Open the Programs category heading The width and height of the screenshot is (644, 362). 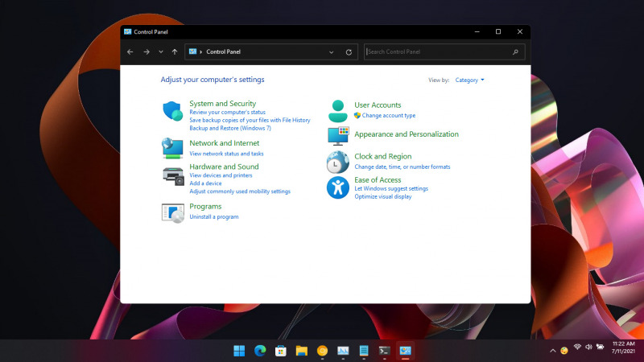[x=205, y=207]
